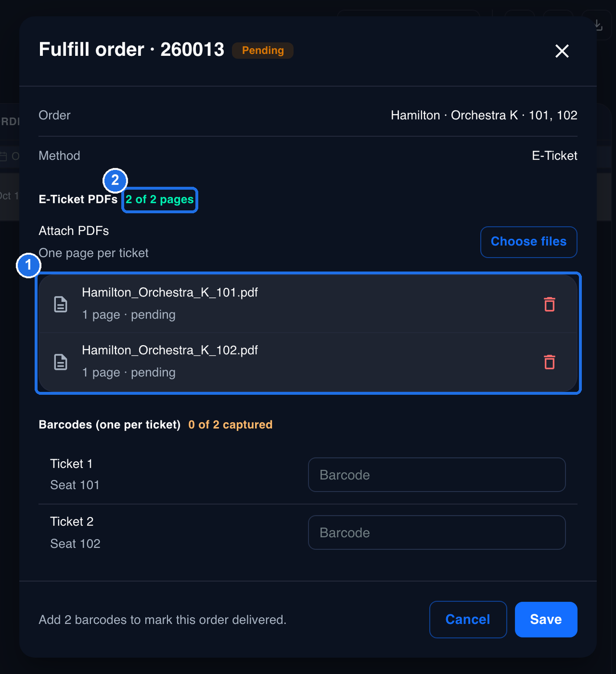This screenshot has width=616, height=674.
Task: Click the document icon for K_101 PDF
Action: pos(61,304)
